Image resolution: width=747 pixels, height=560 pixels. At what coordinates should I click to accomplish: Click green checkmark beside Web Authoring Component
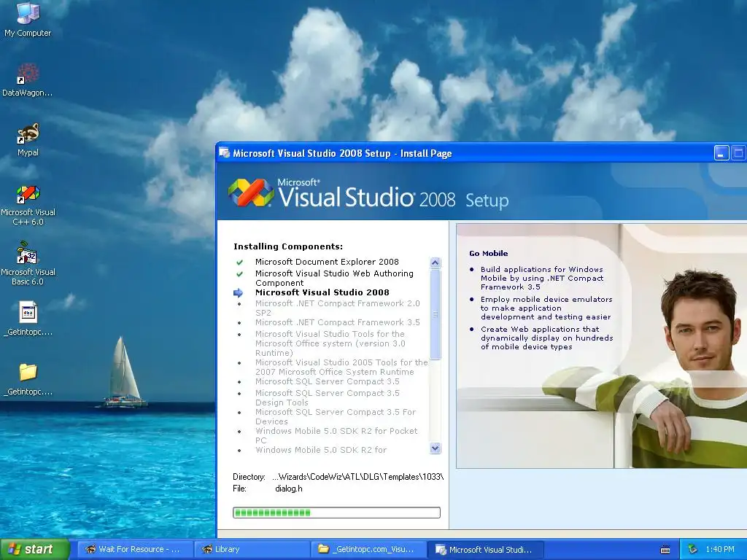[x=239, y=274]
